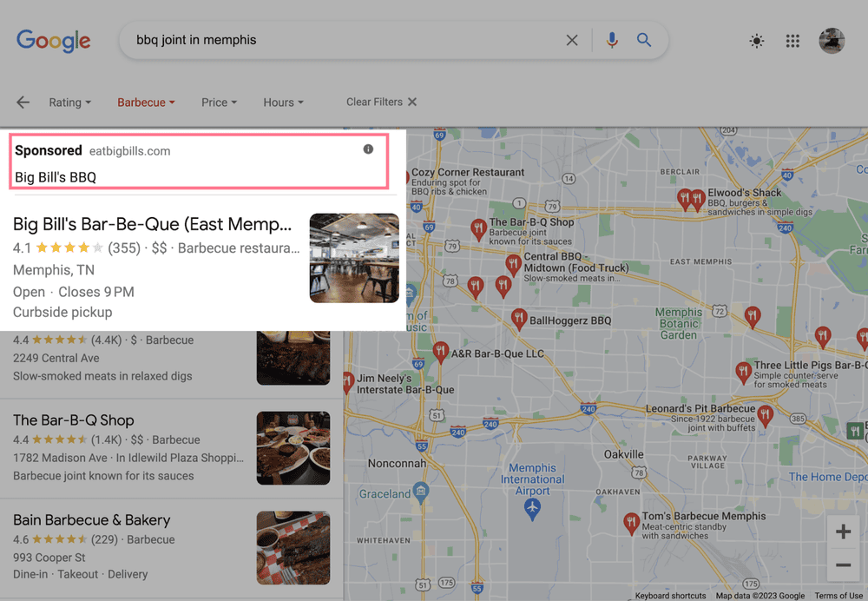
Task: Clear the search box with the X icon
Action: tap(572, 40)
